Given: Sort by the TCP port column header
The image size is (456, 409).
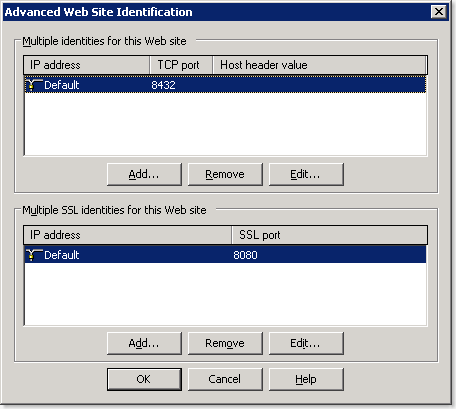Looking at the screenshot, I should click(x=181, y=65).
